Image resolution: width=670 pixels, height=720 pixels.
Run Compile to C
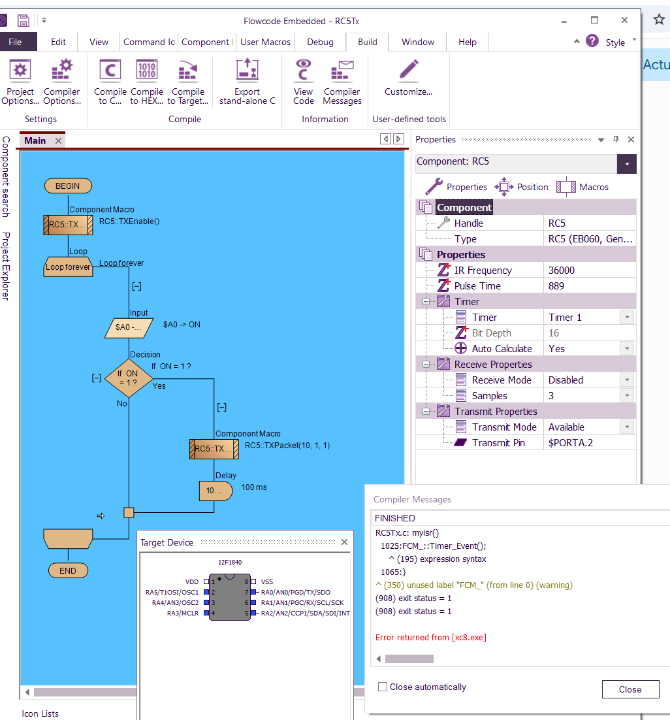point(110,82)
